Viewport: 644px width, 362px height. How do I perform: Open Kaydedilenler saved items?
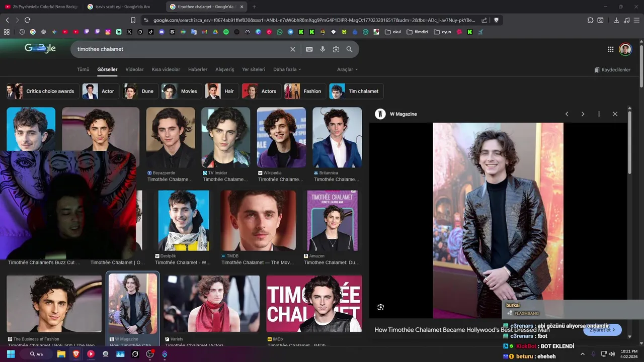click(612, 70)
